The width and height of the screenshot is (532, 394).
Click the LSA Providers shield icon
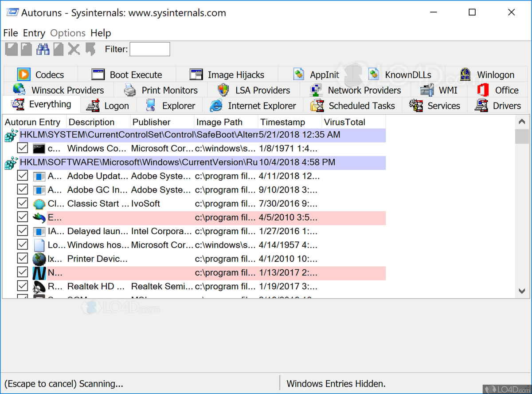tap(223, 90)
